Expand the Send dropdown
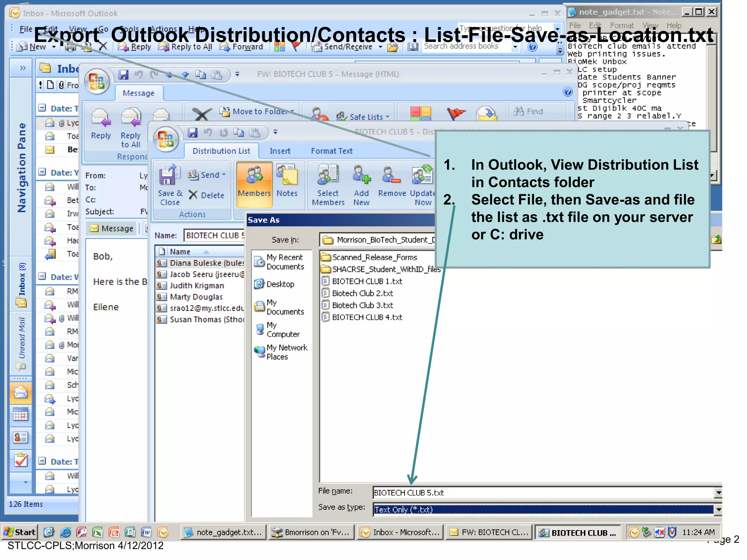747x560 pixels. (x=224, y=175)
